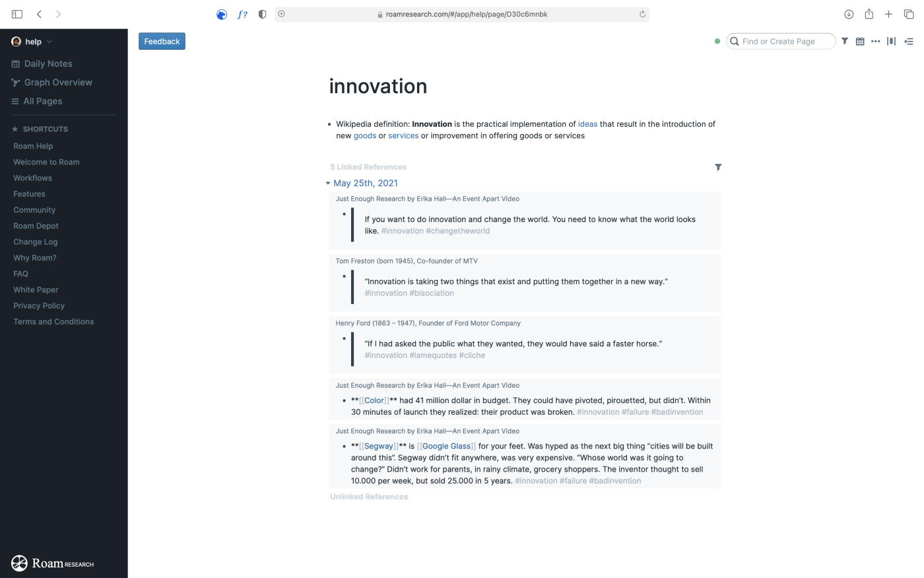The height and width of the screenshot is (578, 924).
Task: Click the privacy shield icon
Action: point(263,14)
